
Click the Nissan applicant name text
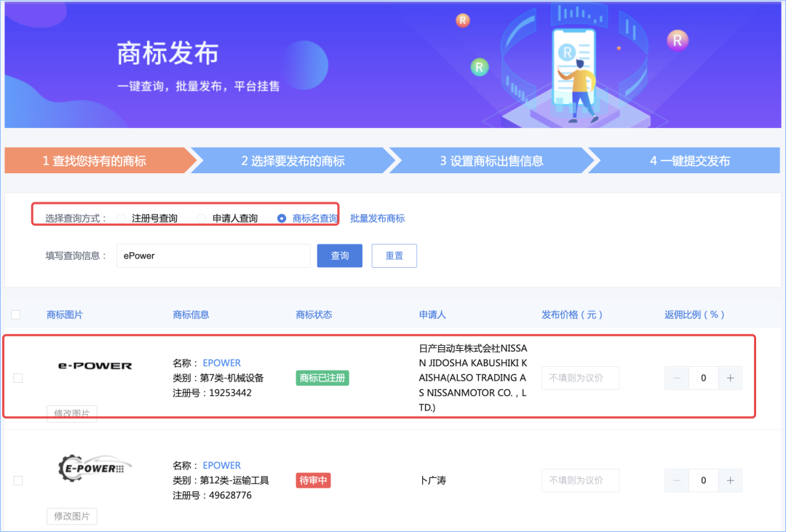(473, 378)
